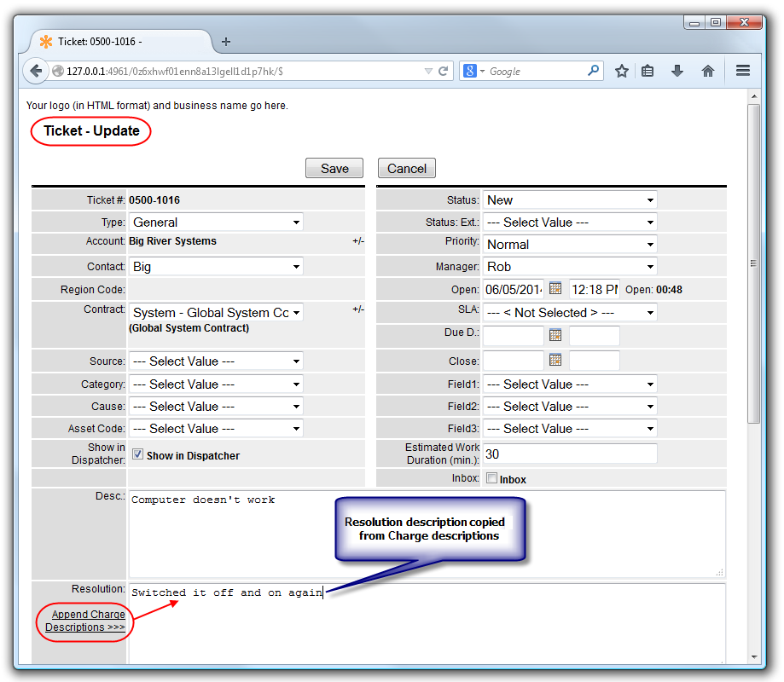The height and width of the screenshot is (682, 784).
Task: Uncheck the Show in Dispatcher checkbox
Action: [137, 453]
